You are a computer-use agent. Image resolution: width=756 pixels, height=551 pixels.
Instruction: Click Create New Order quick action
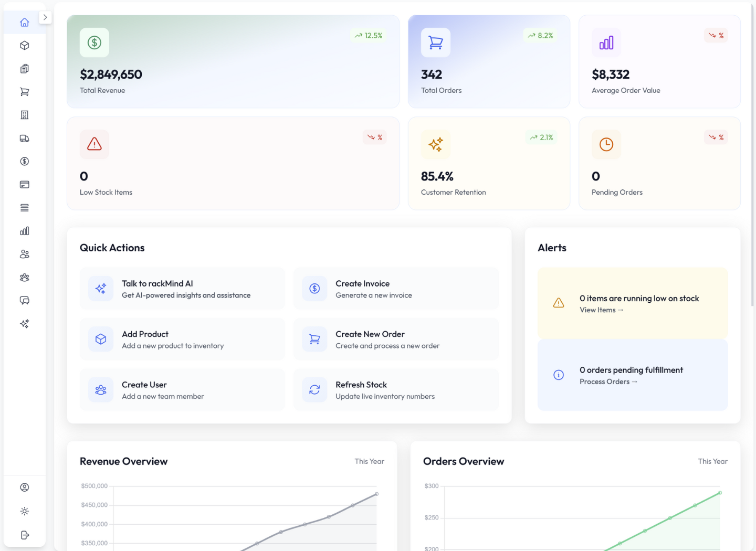click(x=396, y=339)
